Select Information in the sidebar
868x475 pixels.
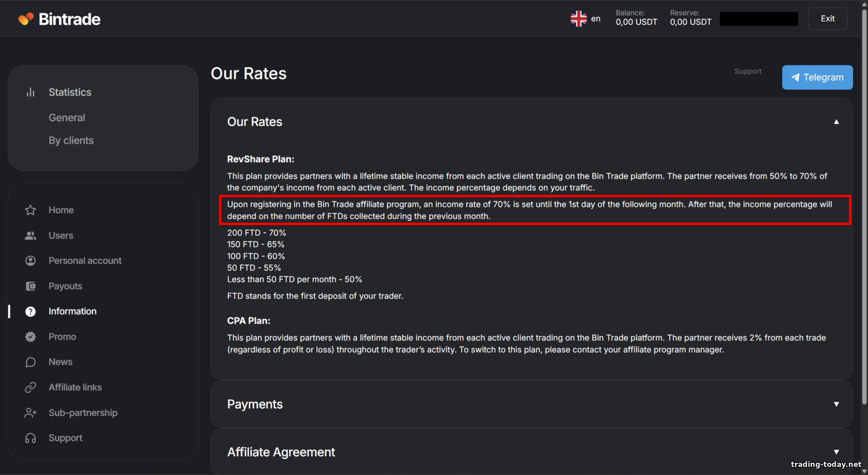pyautogui.click(x=72, y=312)
